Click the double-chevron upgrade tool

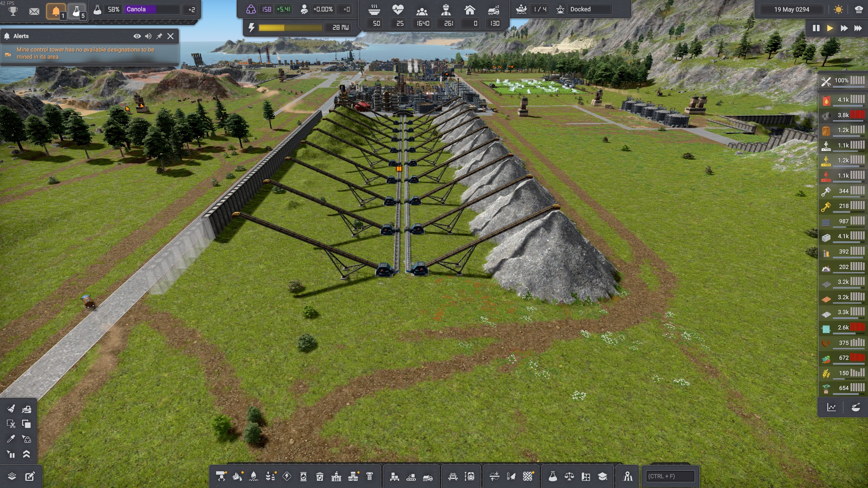tap(26, 454)
